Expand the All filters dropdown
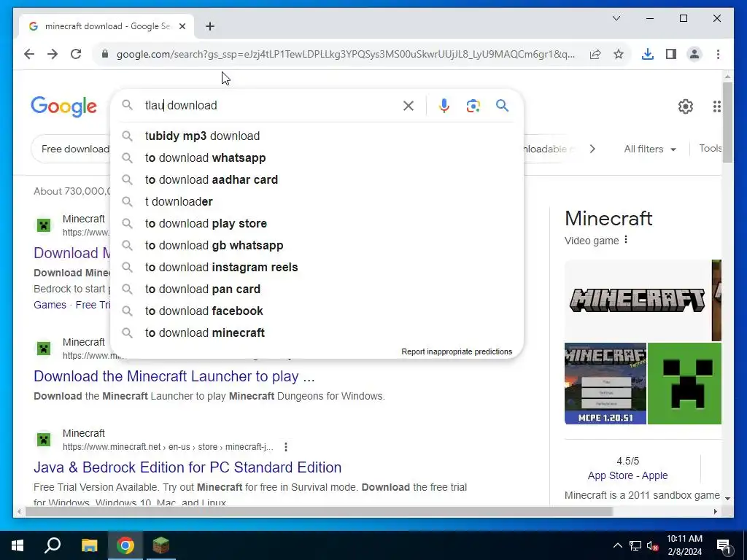The image size is (747, 560). pyautogui.click(x=650, y=149)
